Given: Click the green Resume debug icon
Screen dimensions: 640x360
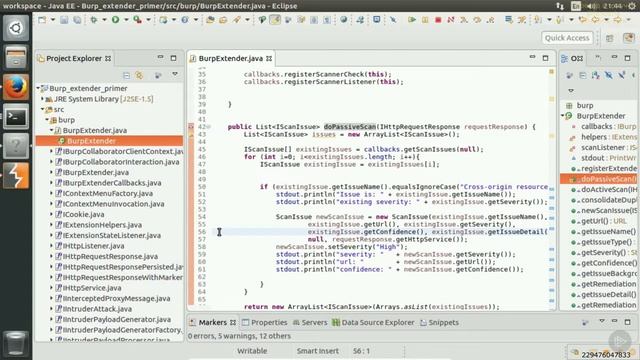Looking at the screenshot, I should (x=412, y=20).
